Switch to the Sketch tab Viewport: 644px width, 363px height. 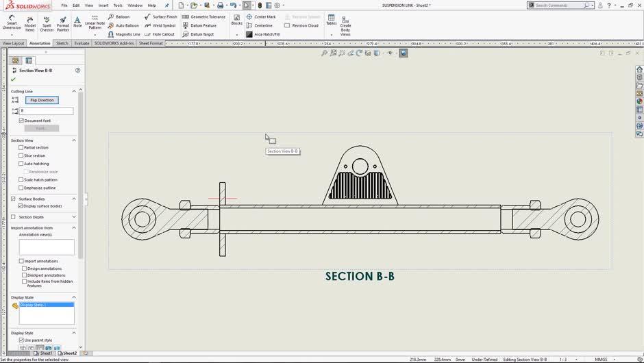tap(62, 43)
